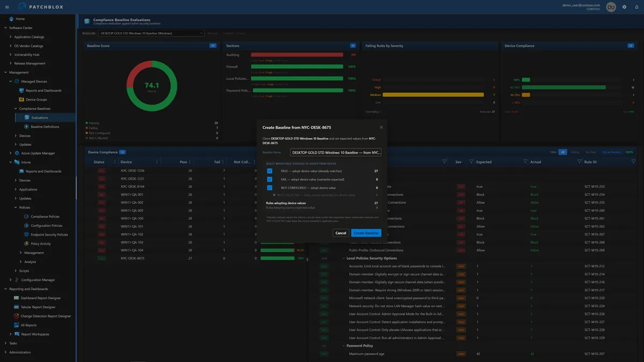This screenshot has height=362, width=644.
Task: Sort by Pass column header
Action: pos(183,162)
